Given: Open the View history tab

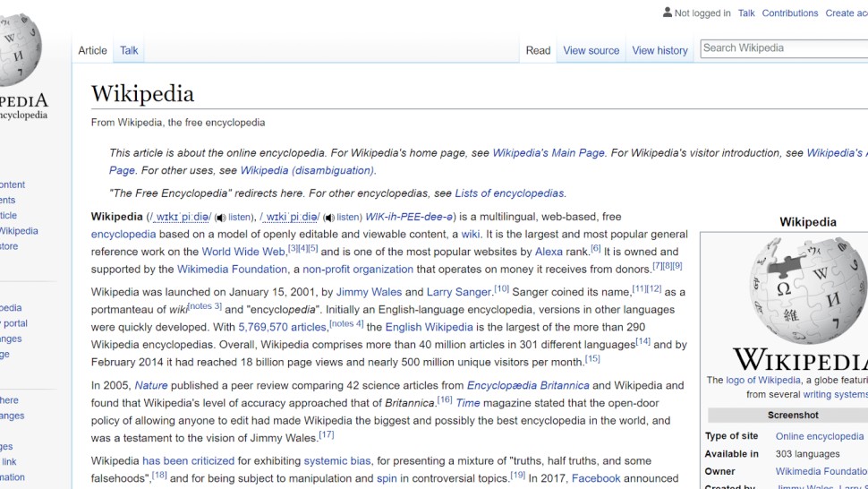Looking at the screenshot, I should point(660,50).
